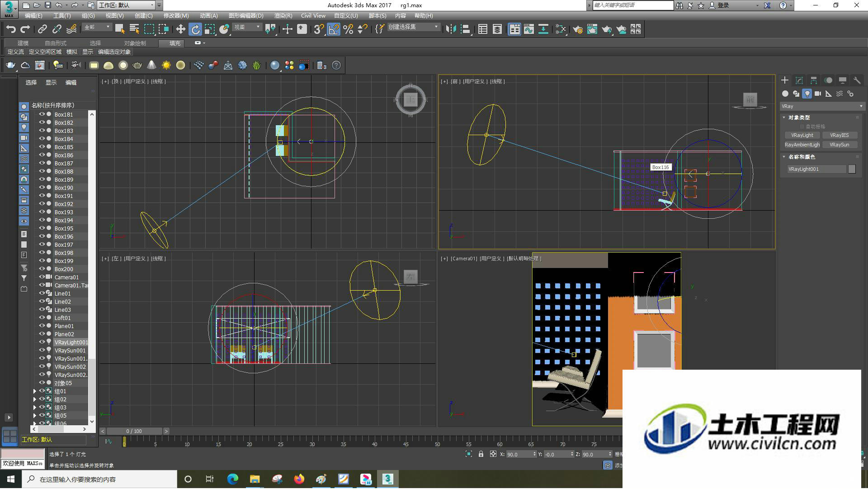Activate the Select and Rotate tool
The image size is (868, 489).
click(195, 29)
